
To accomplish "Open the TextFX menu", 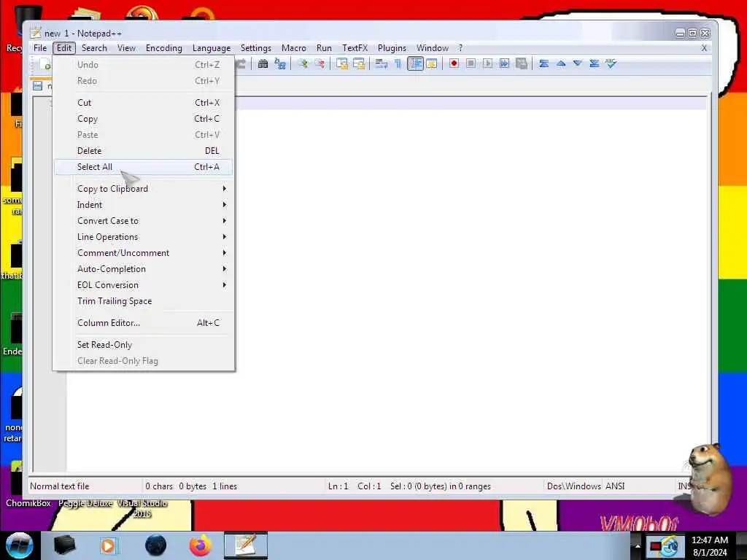I will [355, 48].
